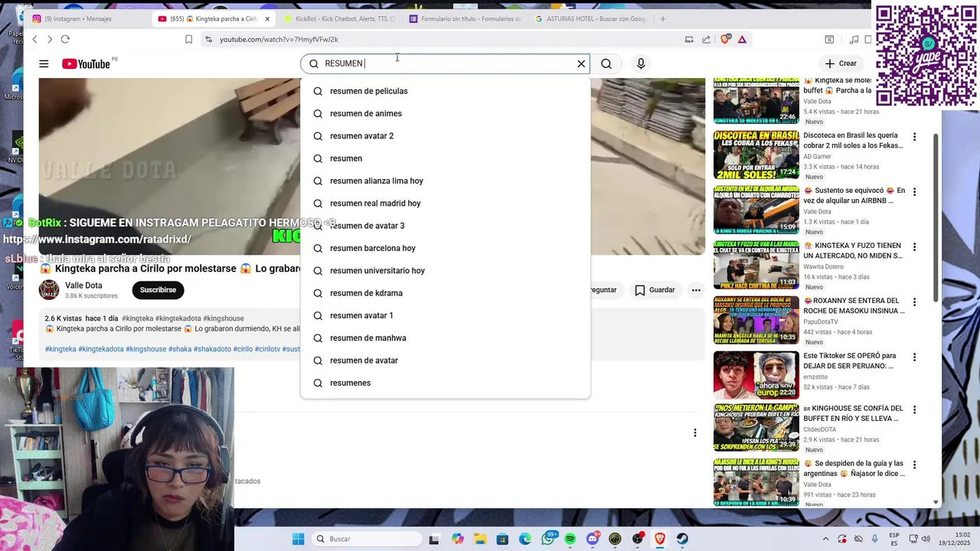The height and width of the screenshot is (551, 980).
Task: Open 'Este Tiktoker se OPERÓ' thumbnail
Action: coord(756,375)
